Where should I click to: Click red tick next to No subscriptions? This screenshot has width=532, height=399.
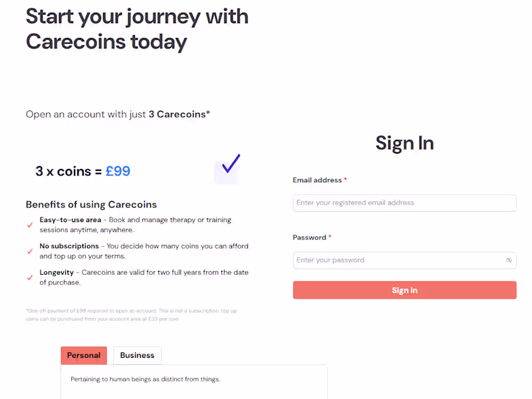[x=30, y=251]
